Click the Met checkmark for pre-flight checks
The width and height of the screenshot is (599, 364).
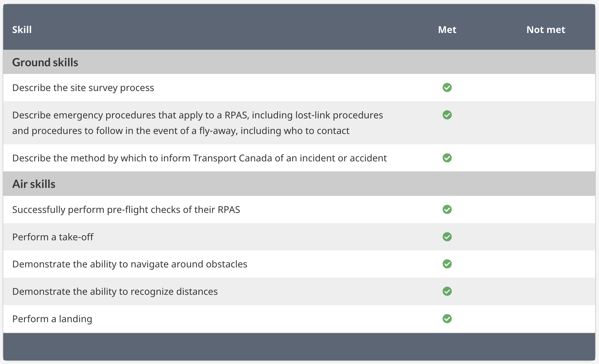click(x=447, y=209)
